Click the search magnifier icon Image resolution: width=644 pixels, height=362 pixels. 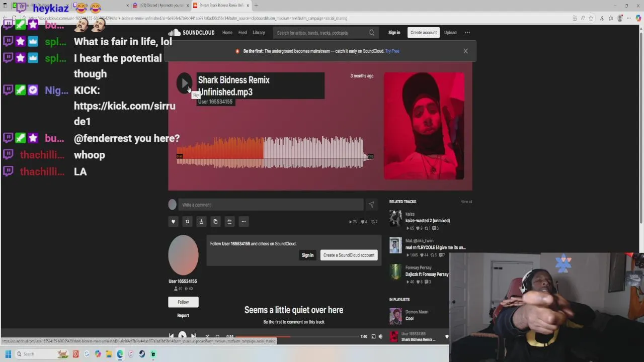372,33
